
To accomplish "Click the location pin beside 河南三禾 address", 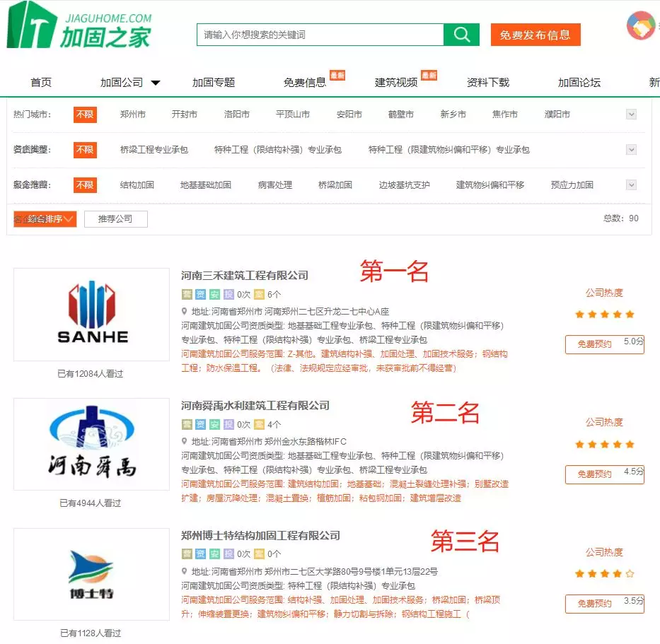I will tap(185, 312).
